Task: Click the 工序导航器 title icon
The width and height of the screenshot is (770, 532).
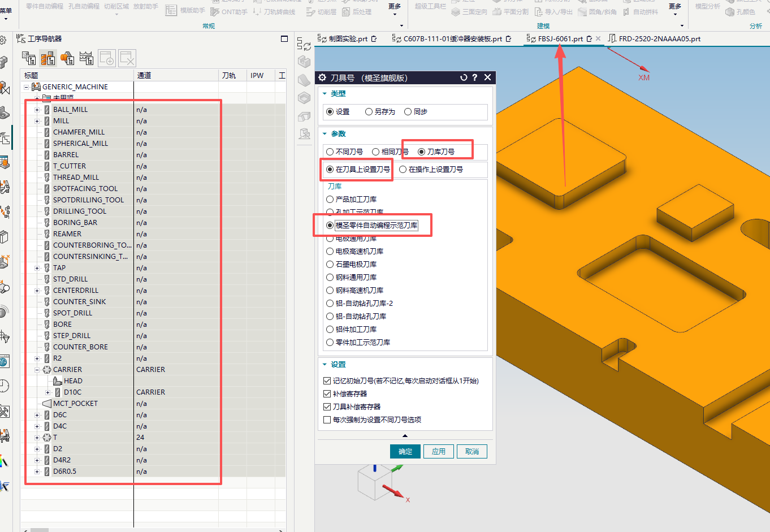Action: pyautogui.click(x=21, y=38)
